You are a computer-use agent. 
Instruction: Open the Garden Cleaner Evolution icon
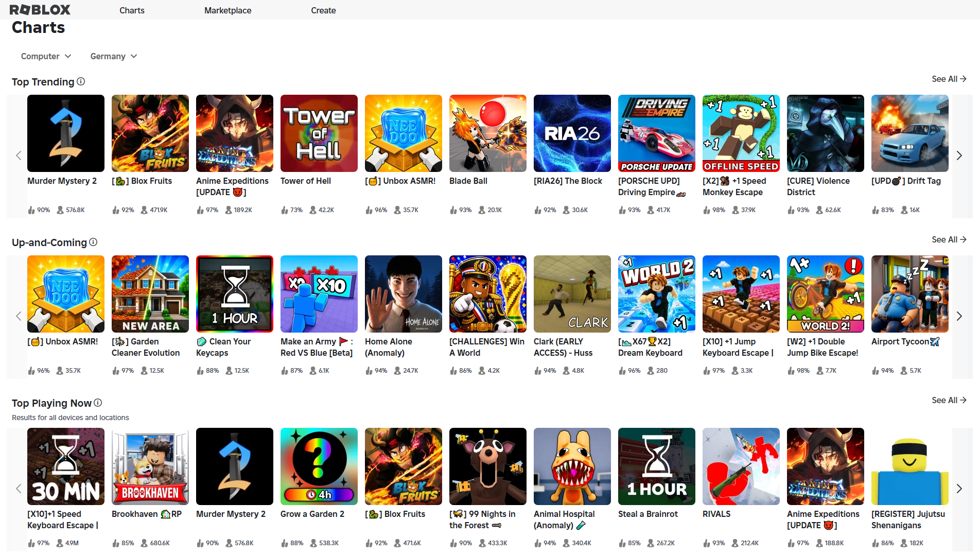pyautogui.click(x=150, y=294)
